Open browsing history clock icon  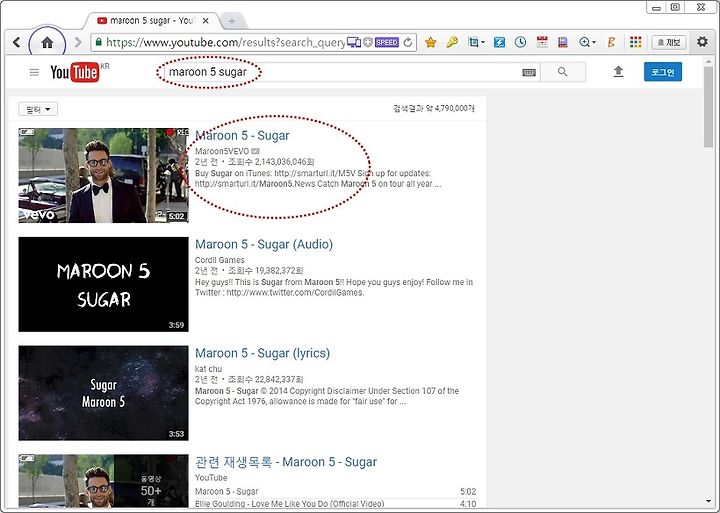pyautogui.click(x=520, y=43)
